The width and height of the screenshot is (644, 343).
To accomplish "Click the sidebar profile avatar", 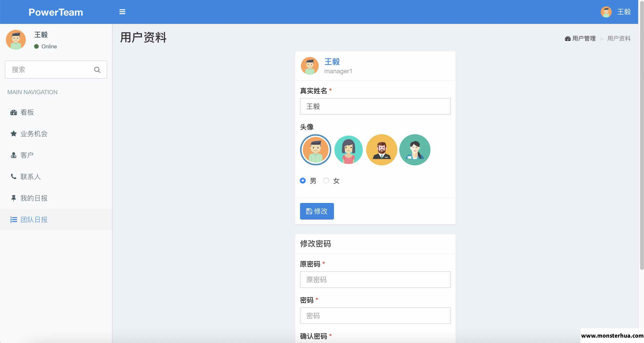I will coord(16,40).
